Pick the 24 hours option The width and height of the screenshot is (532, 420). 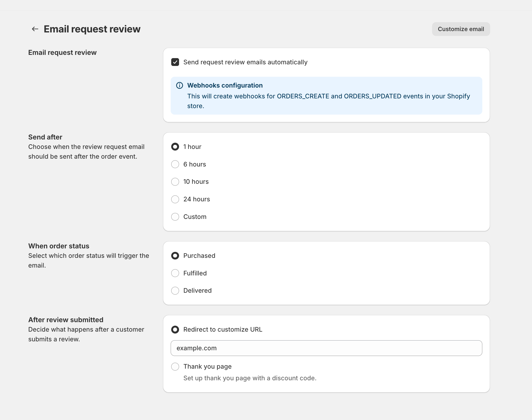(175, 199)
